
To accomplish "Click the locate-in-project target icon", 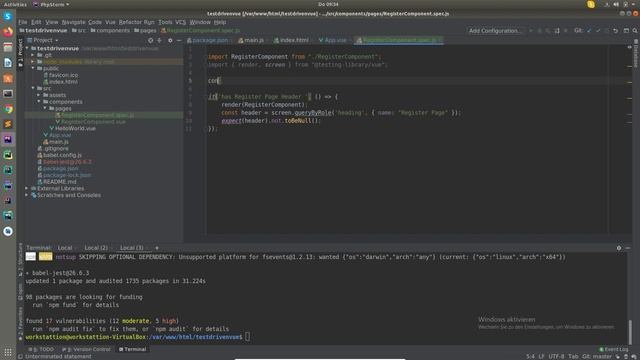I will coord(151,40).
